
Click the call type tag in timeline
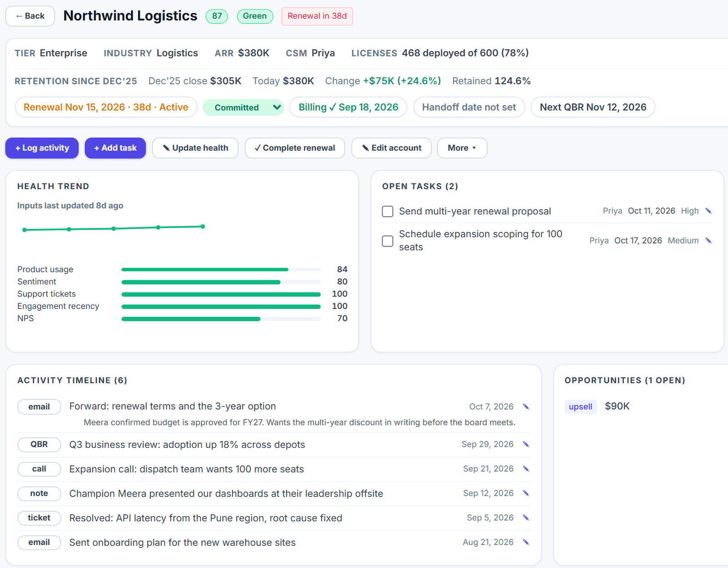tap(39, 469)
